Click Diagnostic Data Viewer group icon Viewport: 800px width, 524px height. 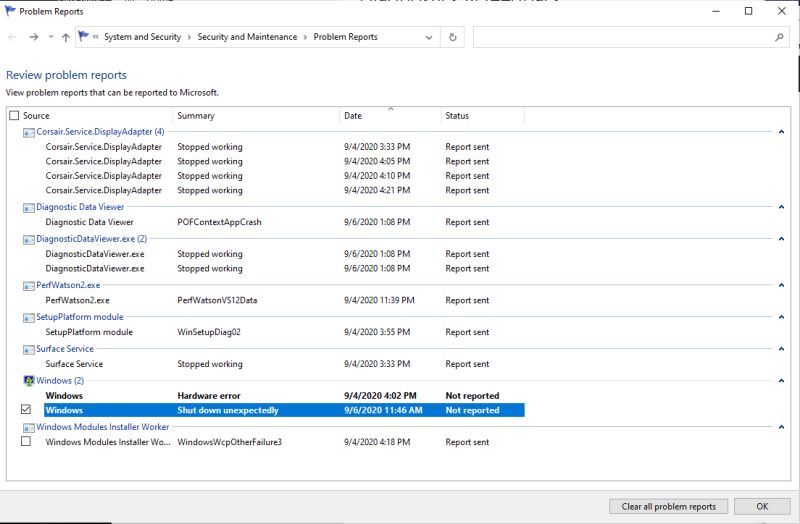[x=29, y=207]
